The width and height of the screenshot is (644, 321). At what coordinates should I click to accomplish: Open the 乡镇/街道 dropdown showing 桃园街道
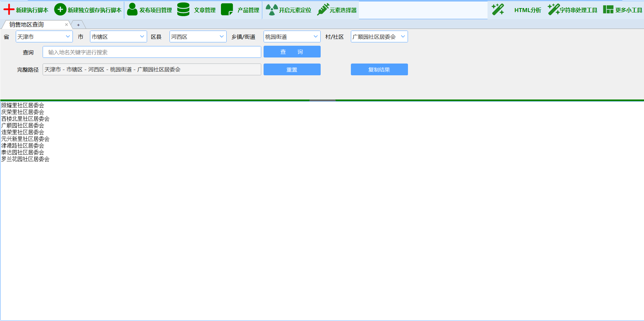pyautogui.click(x=292, y=37)
